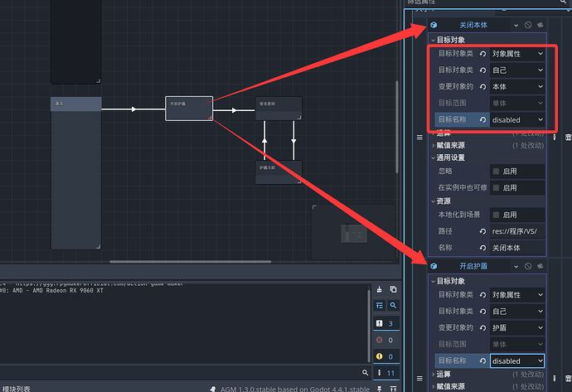Click the rightmost header icon next to 开启护盾
The height and width of the screenshot is (392, 572).
tap(540, 266)
